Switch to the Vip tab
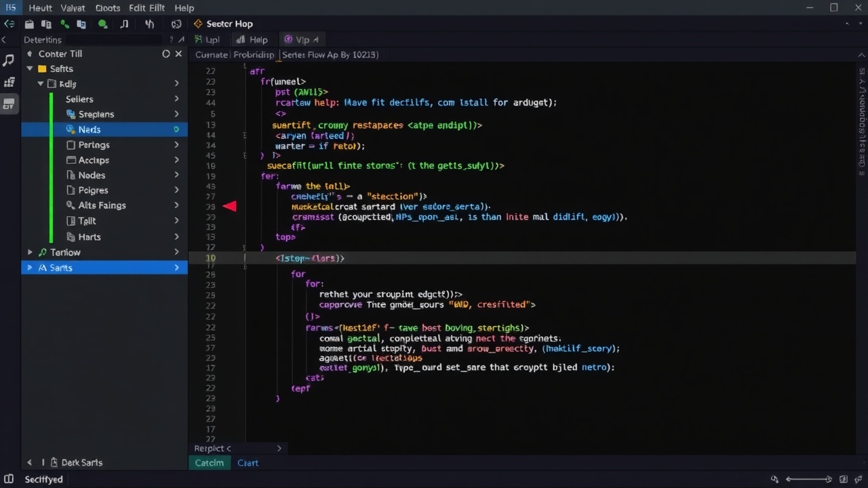This screenshot has height=488, width=868. tap(302, 39)
